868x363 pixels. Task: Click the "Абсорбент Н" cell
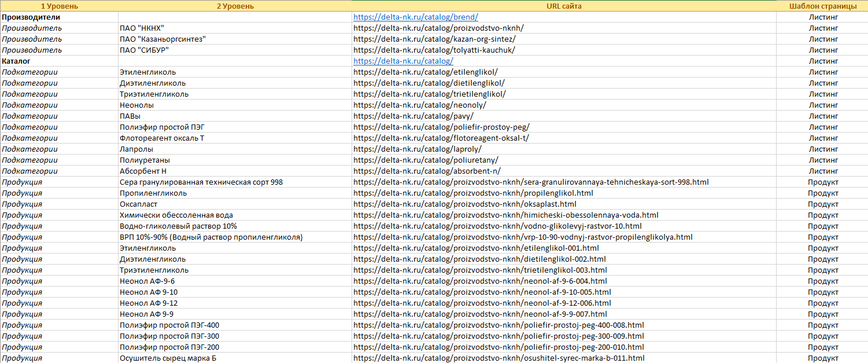(x=143, y=171)
